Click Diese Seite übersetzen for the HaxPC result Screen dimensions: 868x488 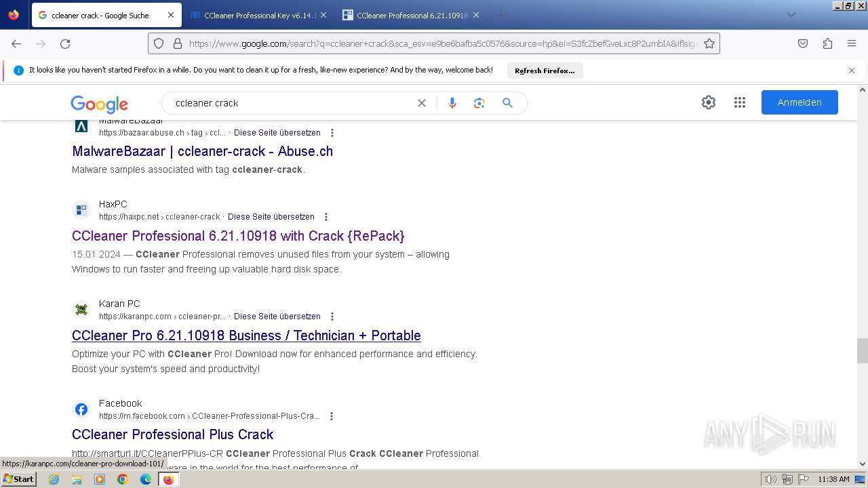(x=271, y=217)
